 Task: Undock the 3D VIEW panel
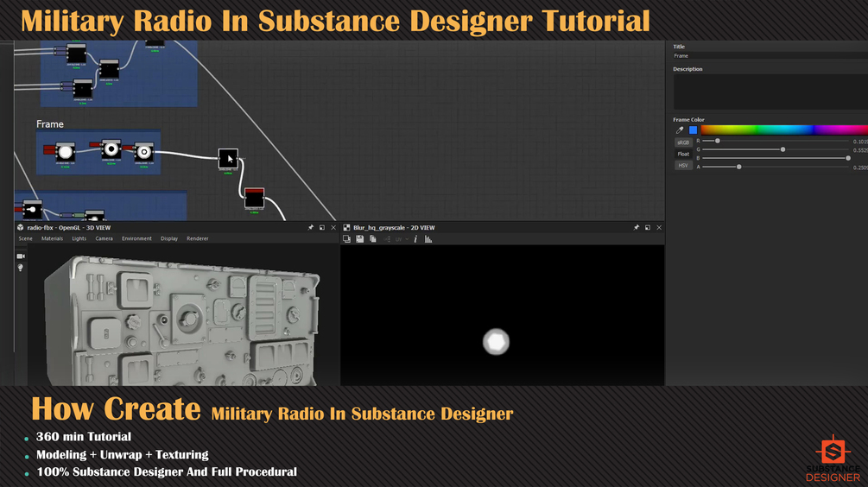coord(321,227)
